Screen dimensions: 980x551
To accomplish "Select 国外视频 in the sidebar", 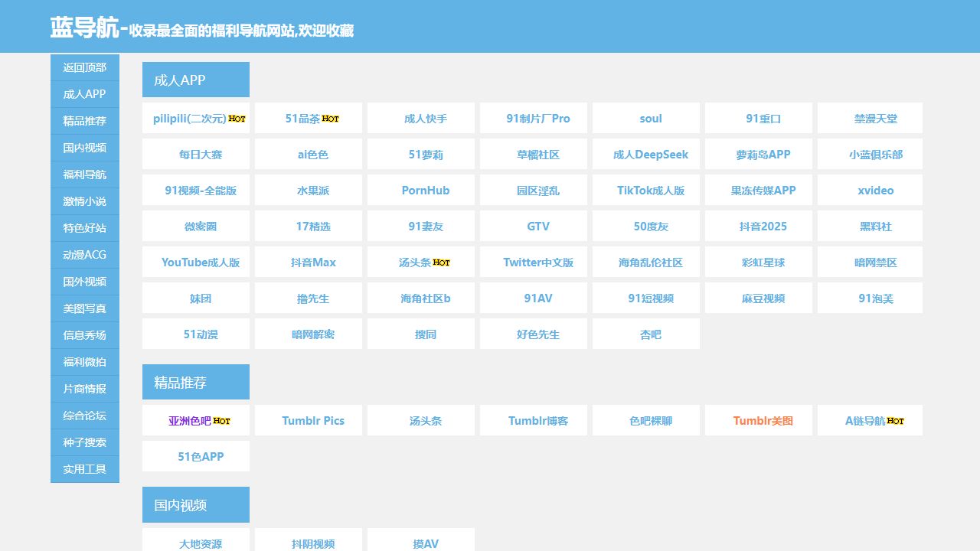I will (x=85, y=282).
